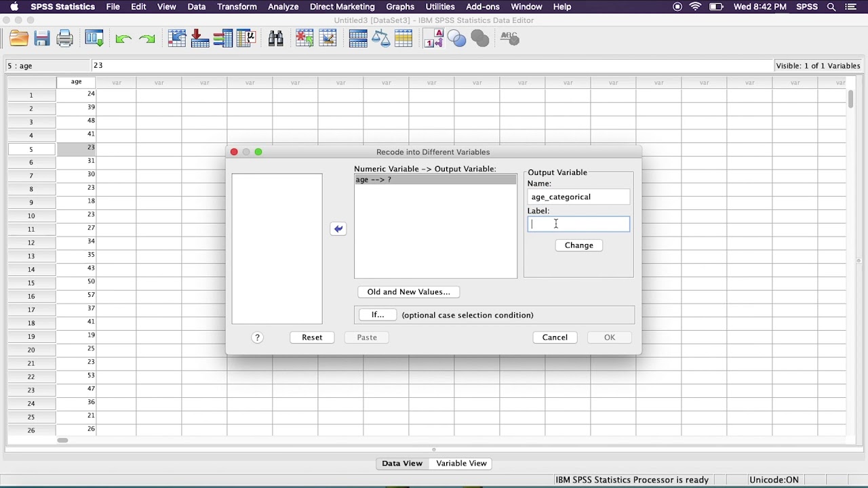The width and height of the screenshot is (868, 488).
Task: Click the Change button
Action: [x=579, y=245]
